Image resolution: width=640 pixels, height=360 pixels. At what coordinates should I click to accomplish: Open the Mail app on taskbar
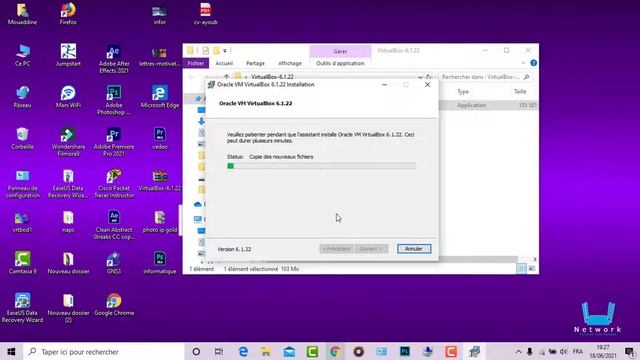289,351
